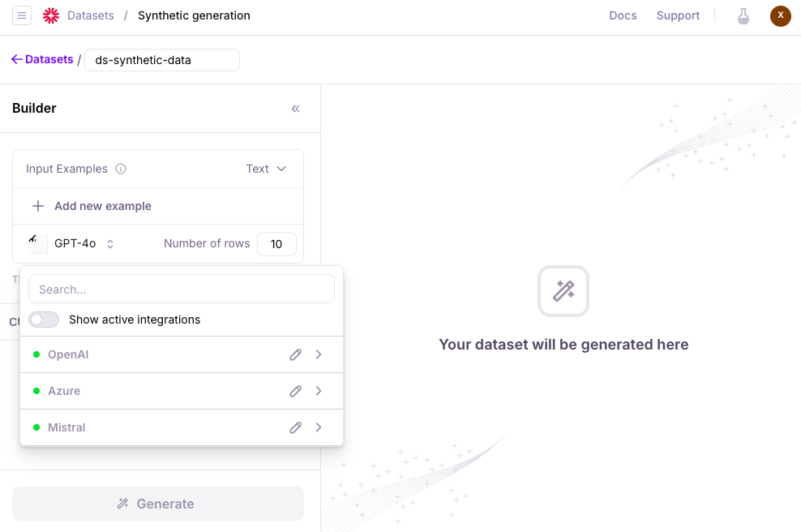Viewport: 801px width, 532px height.
Task: Select the Azure provider entry
Action: [182, 391]
